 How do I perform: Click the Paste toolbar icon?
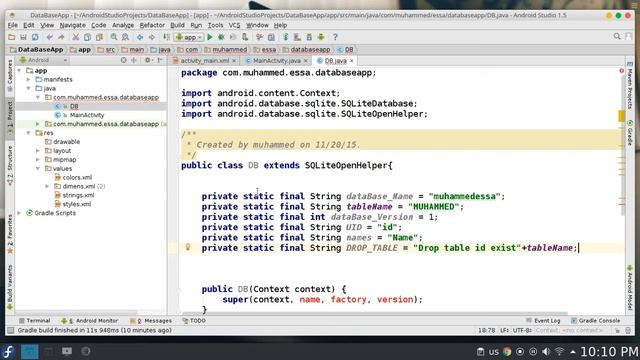[x=99, y=37]
